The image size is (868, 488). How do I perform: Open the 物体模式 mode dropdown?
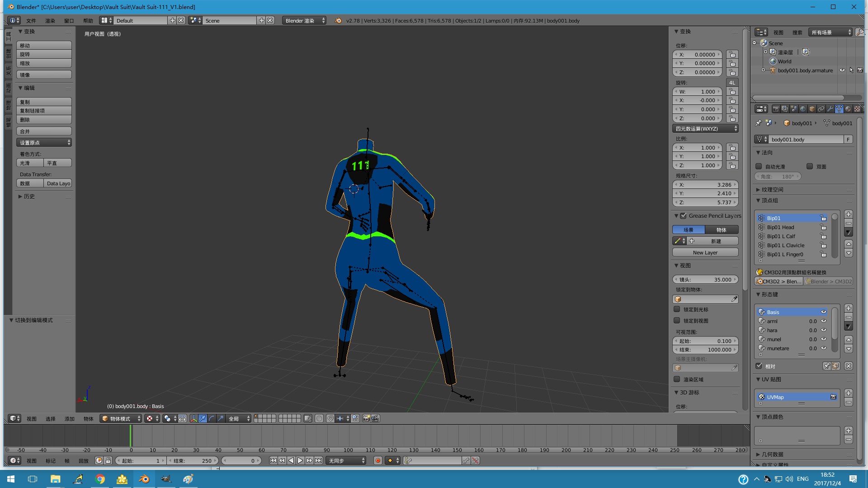tap(121, 418)
